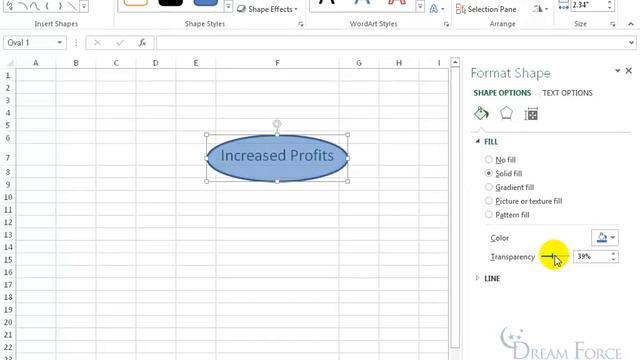Click the vertical scrollbar up arrow
The width and height of the screenshot is (640, 360).
(x=455, y=62)
